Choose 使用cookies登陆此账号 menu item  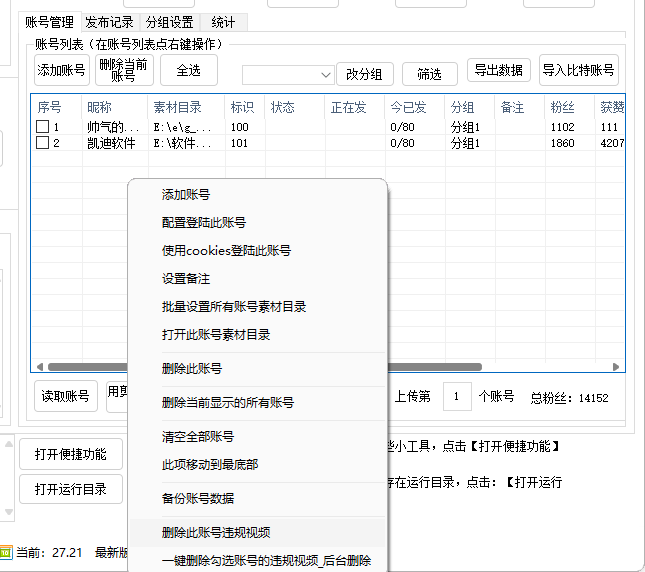tap(258, 250)
